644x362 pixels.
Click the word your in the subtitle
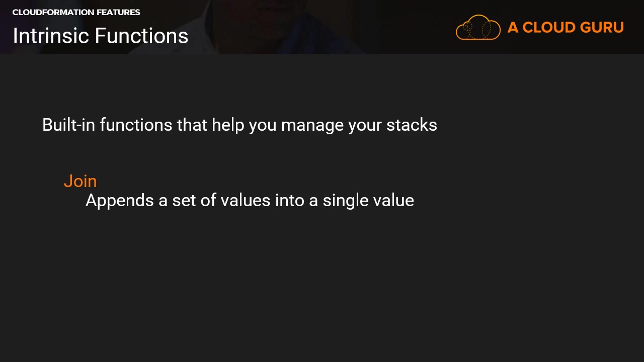(x=365, y=126)
